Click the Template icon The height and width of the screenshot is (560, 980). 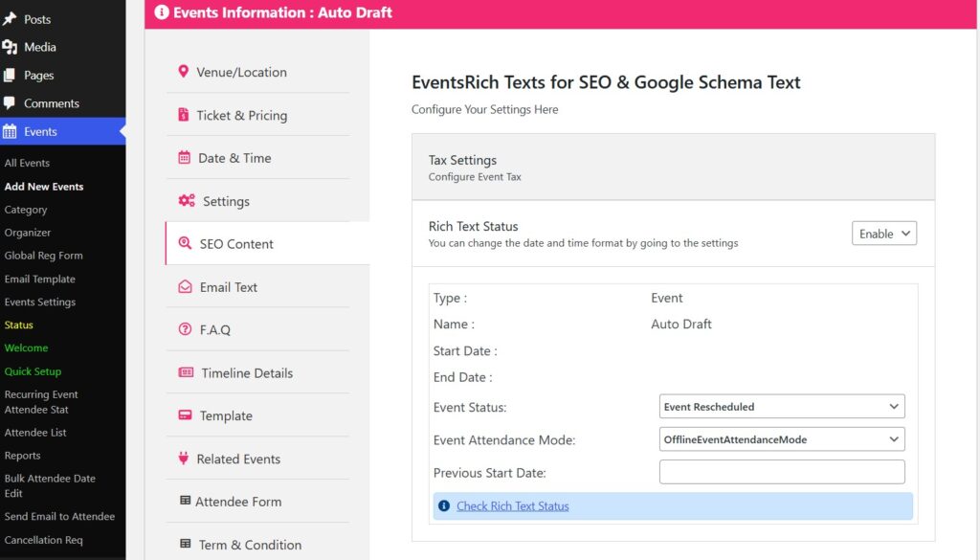click(x=185, y=415)
